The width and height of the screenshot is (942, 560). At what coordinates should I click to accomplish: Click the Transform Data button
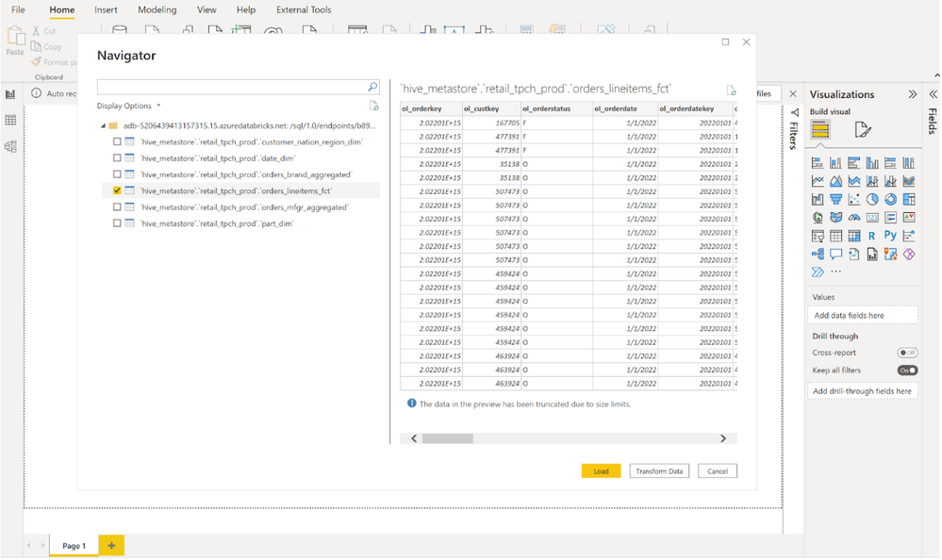click(659, 471)
